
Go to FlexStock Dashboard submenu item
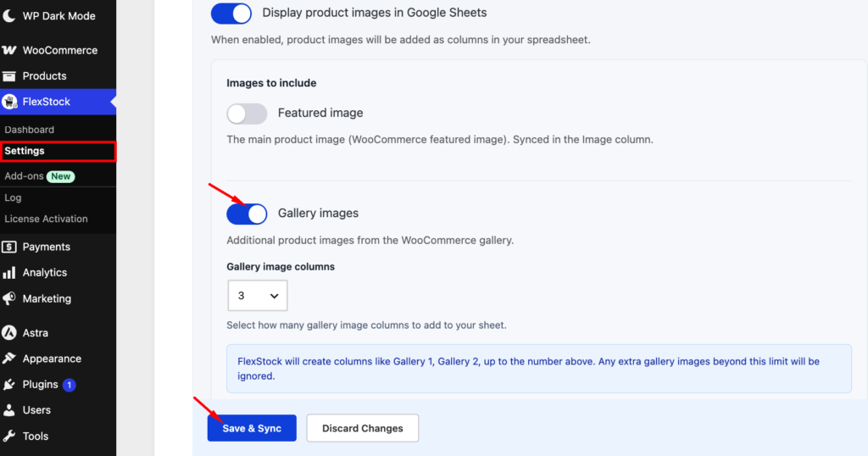coord(30,130)
